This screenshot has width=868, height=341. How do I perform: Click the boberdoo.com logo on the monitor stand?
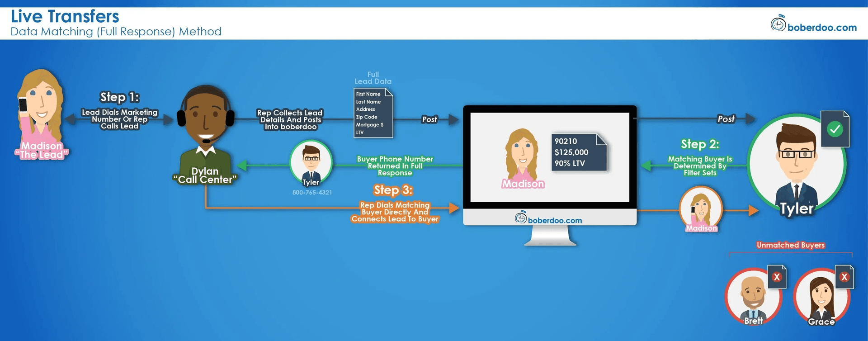[548, 218]
